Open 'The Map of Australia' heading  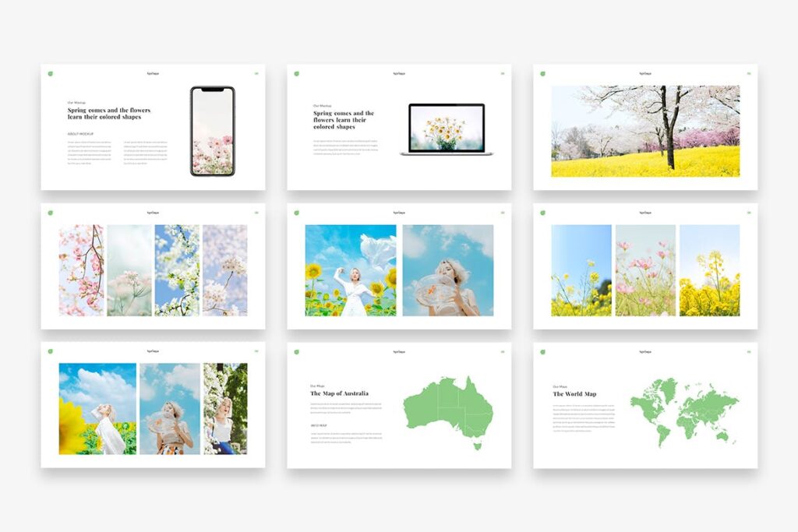click(340, 393)
